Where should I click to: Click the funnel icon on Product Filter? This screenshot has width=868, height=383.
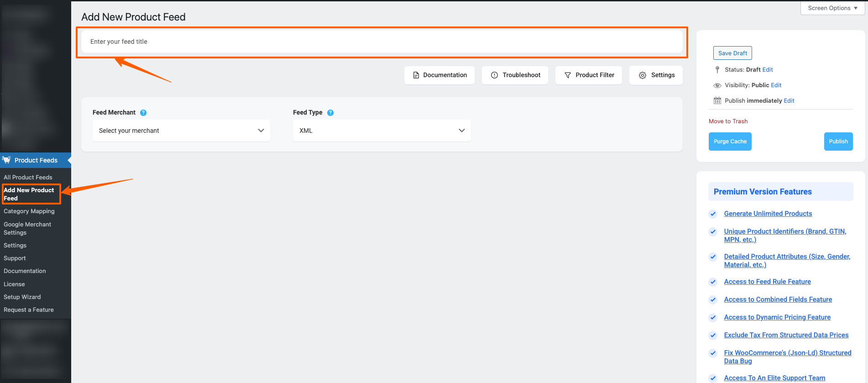click(x=568, y=75)
